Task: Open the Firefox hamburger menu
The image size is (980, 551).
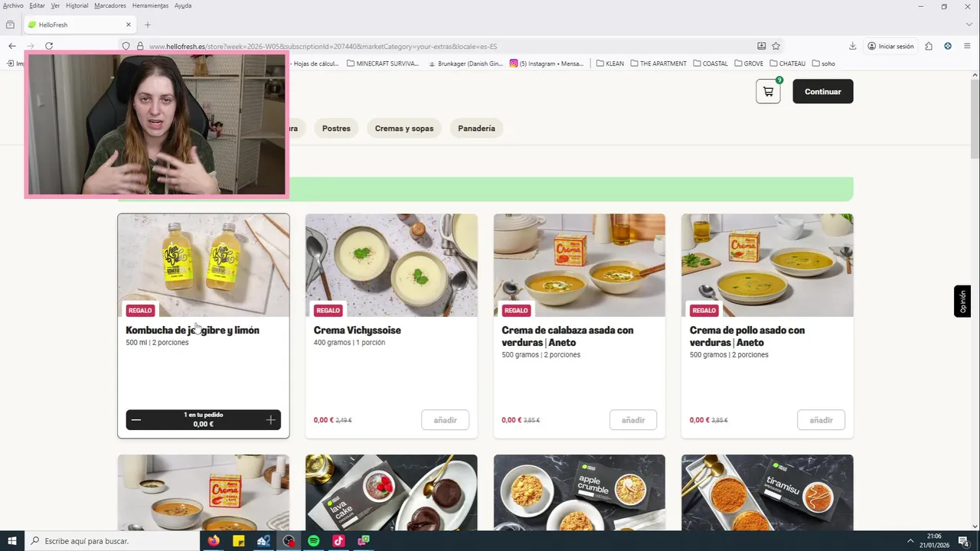Action: click(x=968, y=46)
